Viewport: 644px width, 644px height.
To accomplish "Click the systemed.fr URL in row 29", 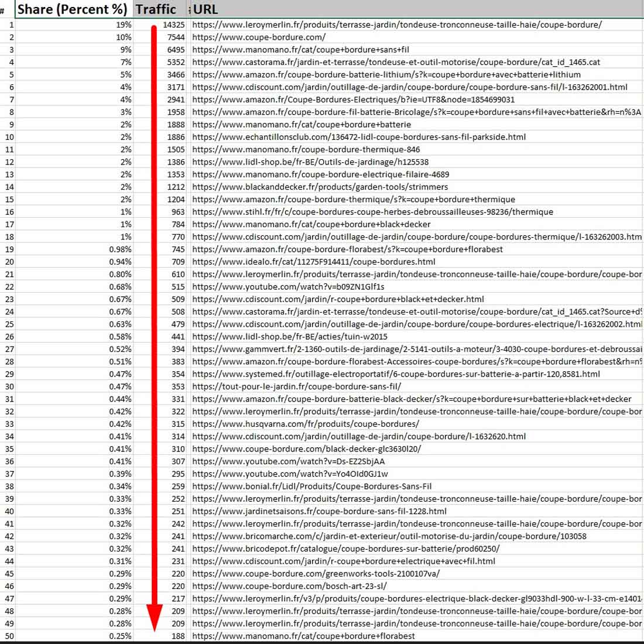I will [396, 374].
